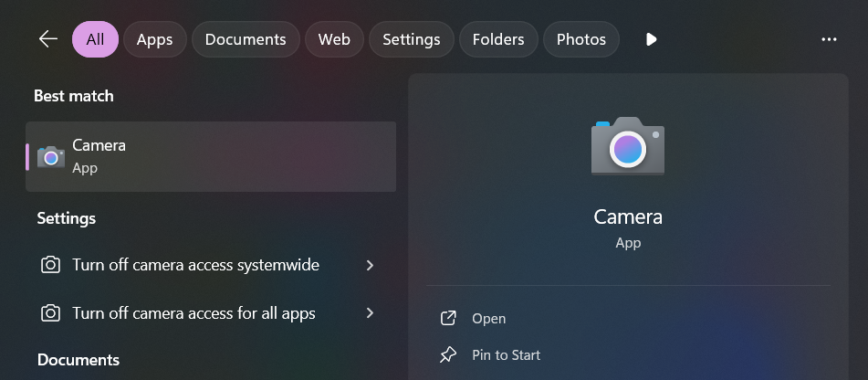Screen dimensions: 868x380
Task: Switch to the Apps filter tab
Action: (x=155, y=39)
